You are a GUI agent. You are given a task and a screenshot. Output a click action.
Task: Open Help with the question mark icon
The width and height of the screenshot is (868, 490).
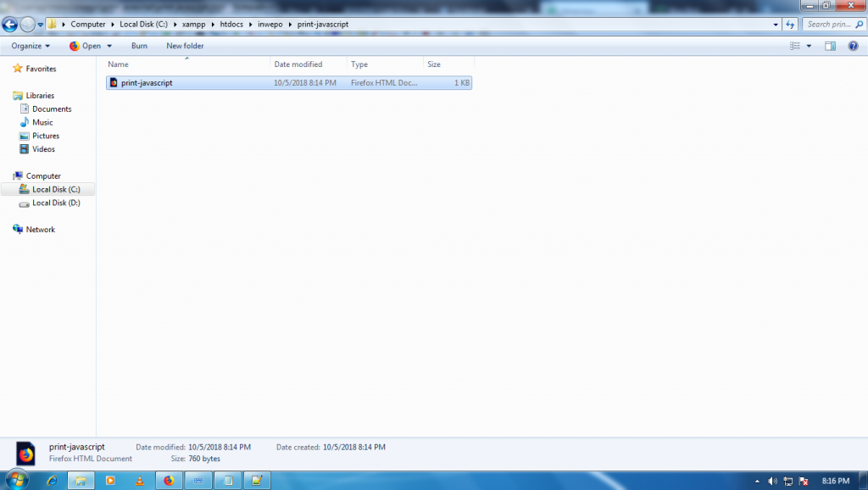click(853, 46)
